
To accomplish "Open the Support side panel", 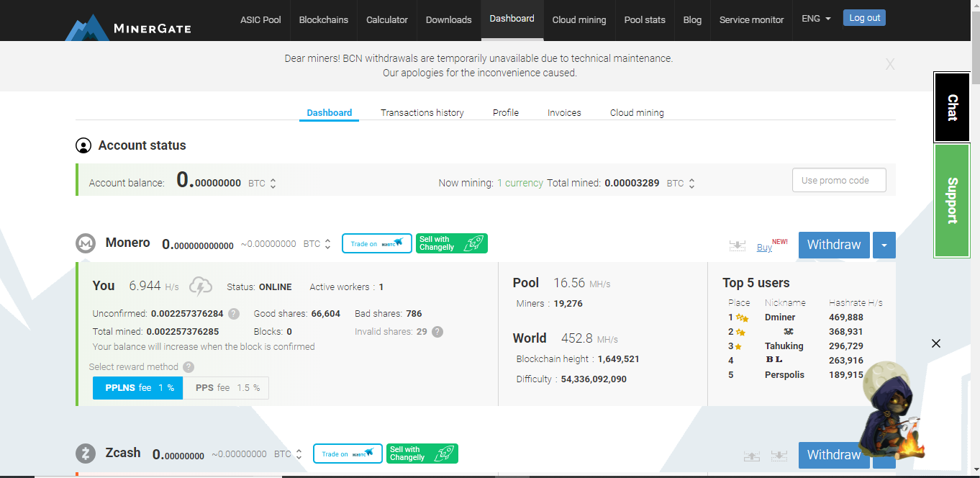I will 952,201.
